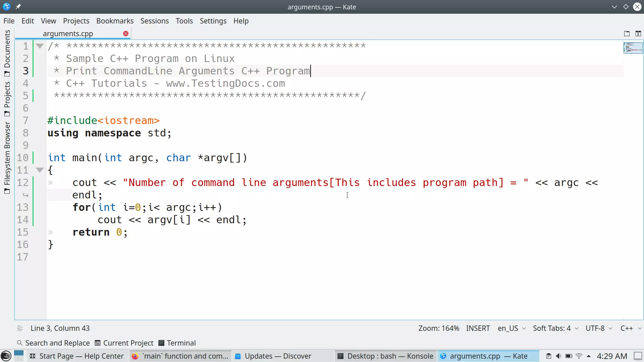The height and width of the screenshot is (362, 644).
Task: Click the Terminal panel icon
Action: coord(161,343)
